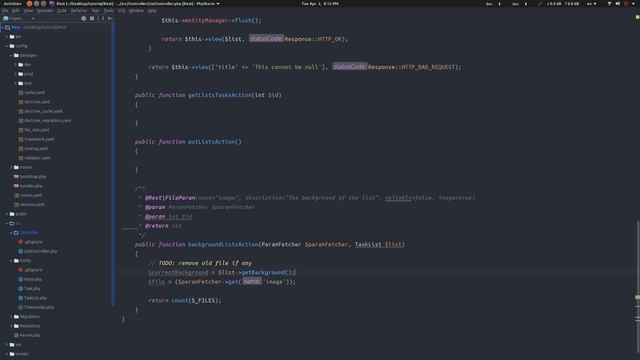Open the Refactor menu
The height and width of the screenshot is (360, 640).
(x=79, y=11)
